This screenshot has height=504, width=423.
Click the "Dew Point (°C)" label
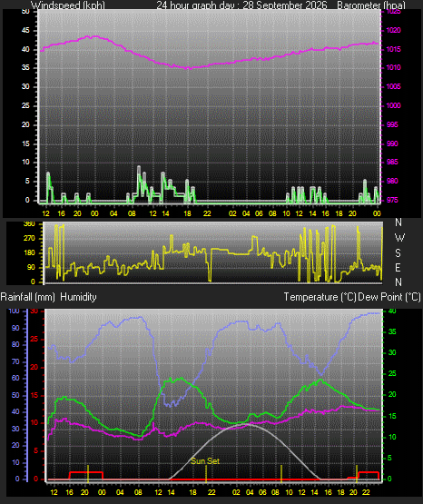pos(389,297)
